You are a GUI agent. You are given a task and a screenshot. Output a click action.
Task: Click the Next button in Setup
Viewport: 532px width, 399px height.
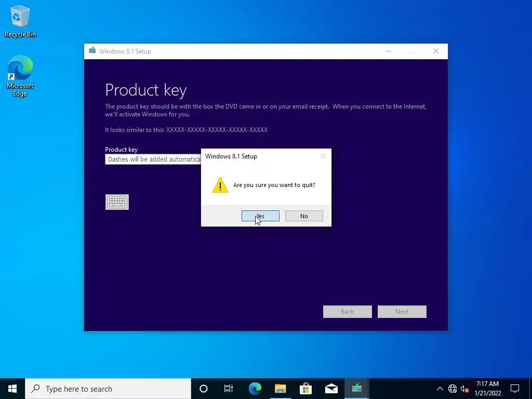point(402,312)
